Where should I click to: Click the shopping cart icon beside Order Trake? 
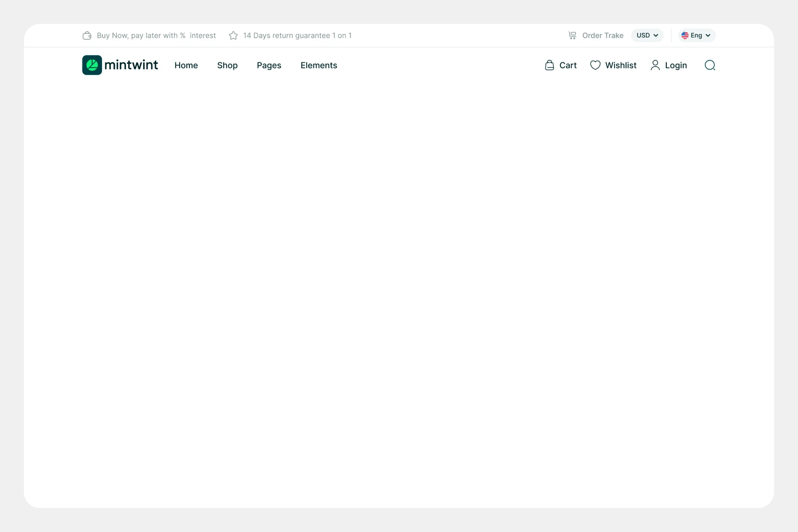tap(572, 35)
